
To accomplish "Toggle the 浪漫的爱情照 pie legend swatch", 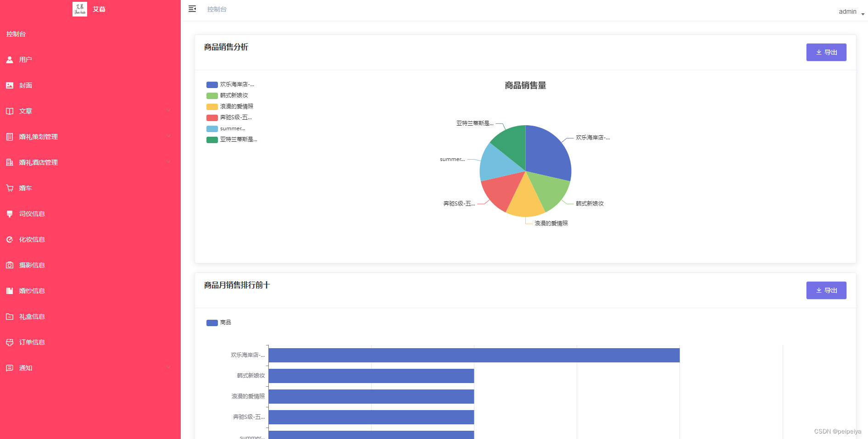I will 212,107.
